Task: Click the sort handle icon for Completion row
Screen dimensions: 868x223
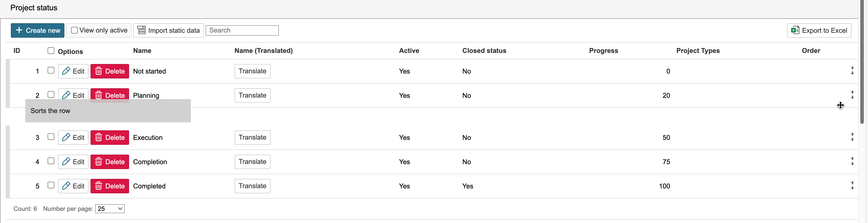Action: (852, 161)
